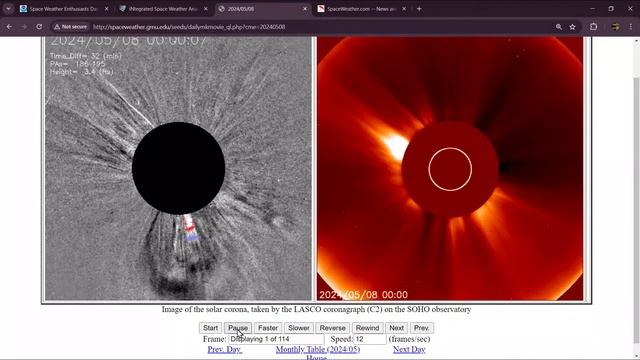Screen dimensions: 640x360
Task: Reload the page with the refresh icon
Action: [x=39, y=27]
